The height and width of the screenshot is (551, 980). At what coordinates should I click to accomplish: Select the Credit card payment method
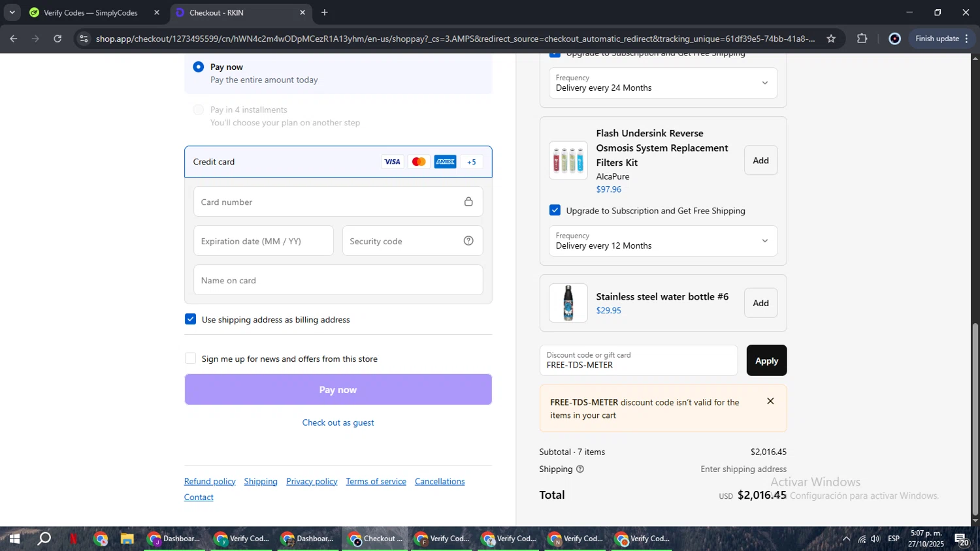(x=338, y=162)
